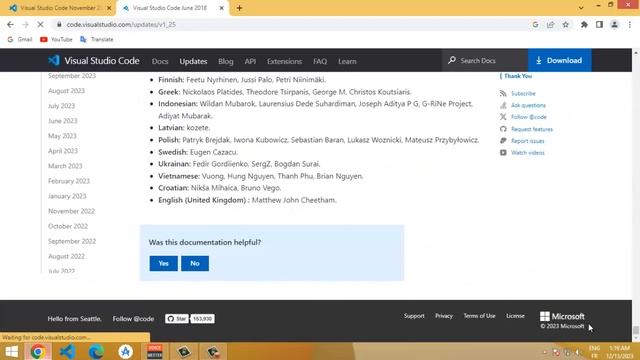This screenshot has height=360, width=640.
Task: Click the Watch videos icon
Action: point(503,153)
